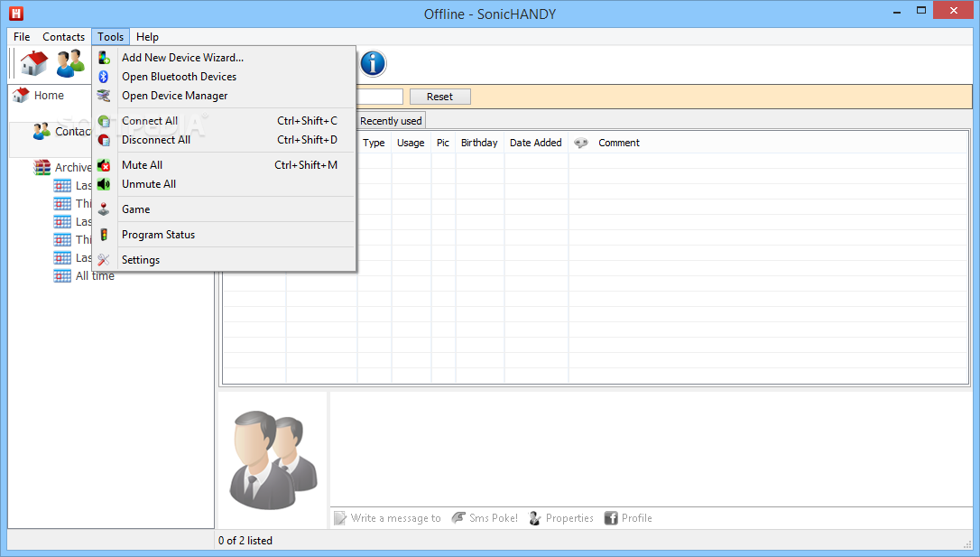Image resolution: width=980 pixels, height=557 pixels.
Task: Click the Device Manager menu icon
Action: tap(104, 96)
